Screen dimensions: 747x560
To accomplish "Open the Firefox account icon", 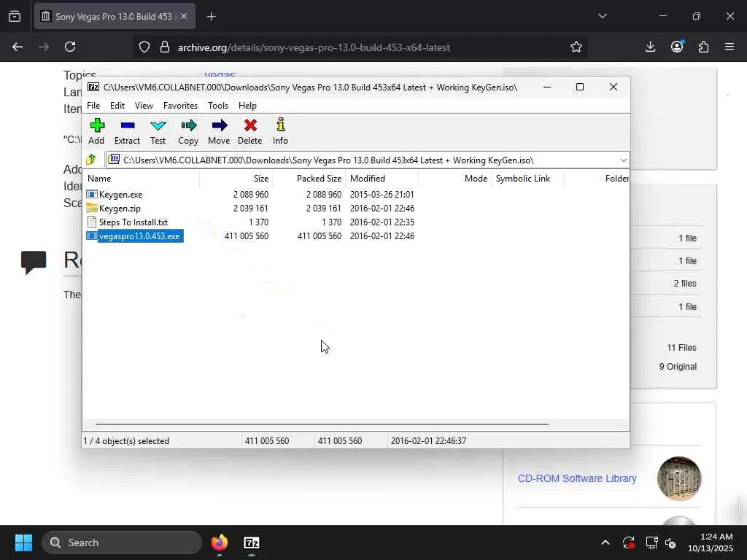I will 677,47.
